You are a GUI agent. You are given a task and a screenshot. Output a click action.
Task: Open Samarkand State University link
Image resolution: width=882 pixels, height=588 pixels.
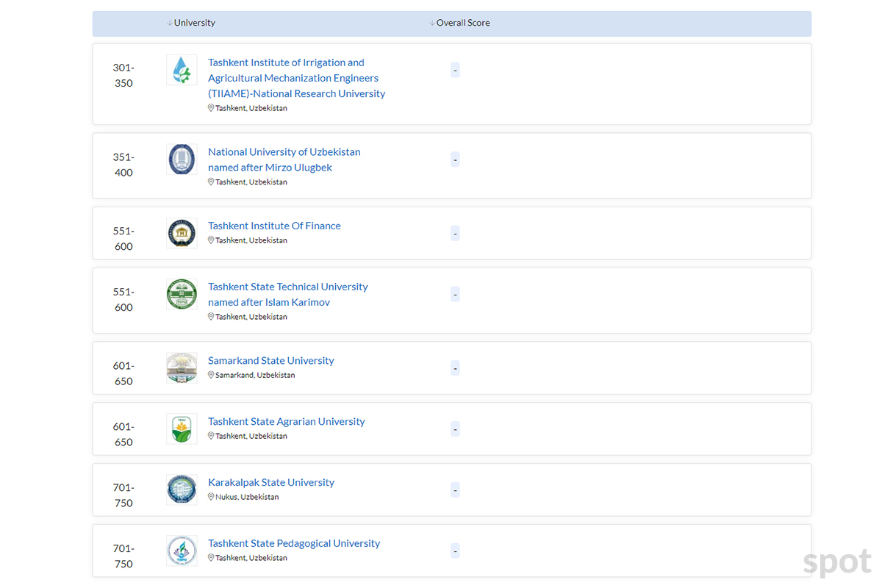click(x=271, y=360)
